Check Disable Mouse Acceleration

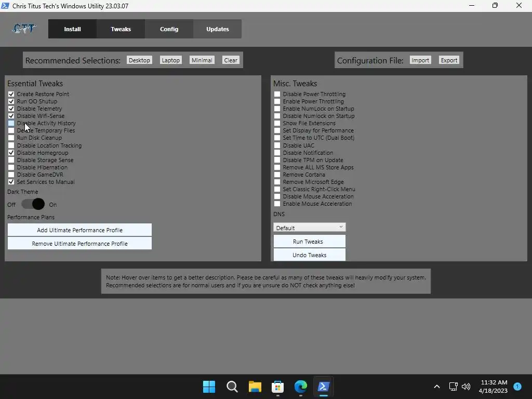(277, 196)
